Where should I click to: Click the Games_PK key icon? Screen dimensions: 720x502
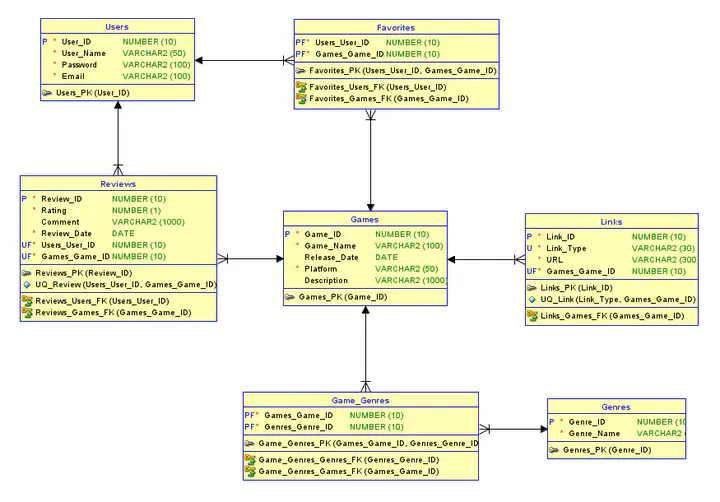290,297
